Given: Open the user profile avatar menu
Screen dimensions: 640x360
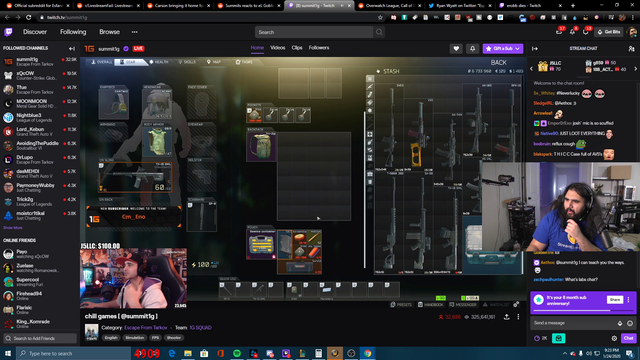Looking at the screenshot, I should point(632,32).
